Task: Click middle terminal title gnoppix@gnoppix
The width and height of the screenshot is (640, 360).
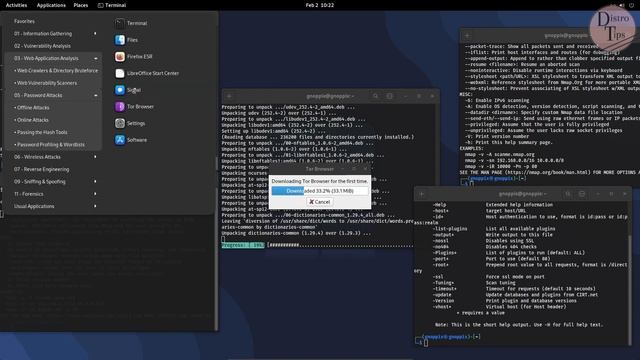Action: tap(330, 96)
